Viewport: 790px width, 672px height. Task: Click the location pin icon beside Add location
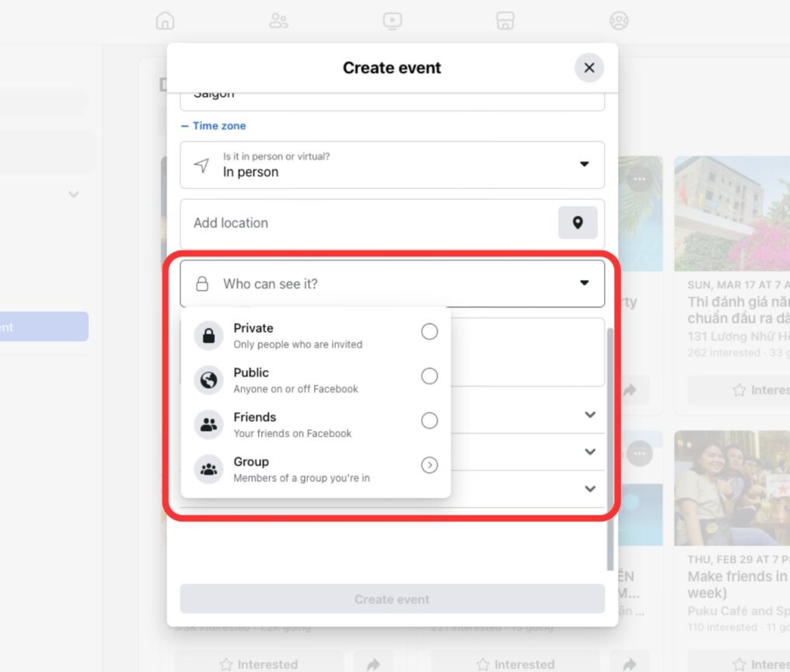coord(577,223)
